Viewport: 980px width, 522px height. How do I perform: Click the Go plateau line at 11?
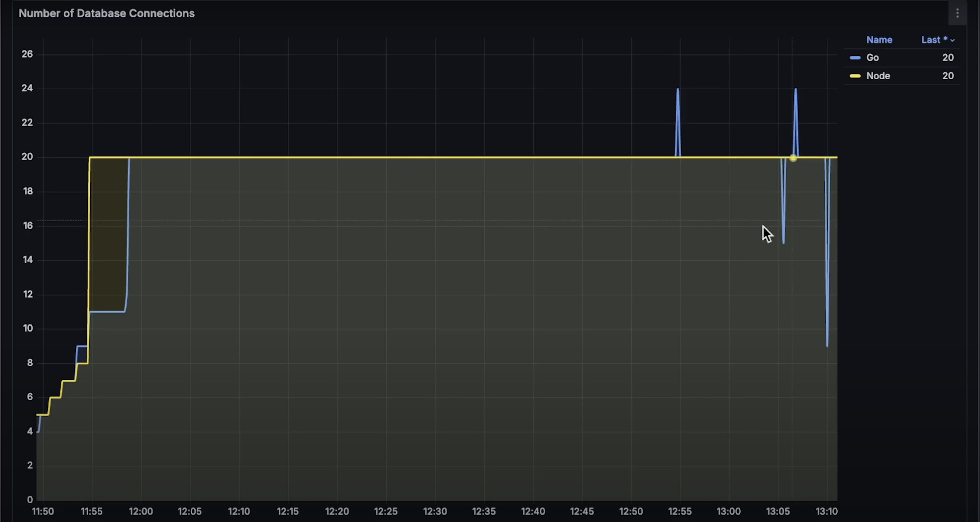coord(107,312)
